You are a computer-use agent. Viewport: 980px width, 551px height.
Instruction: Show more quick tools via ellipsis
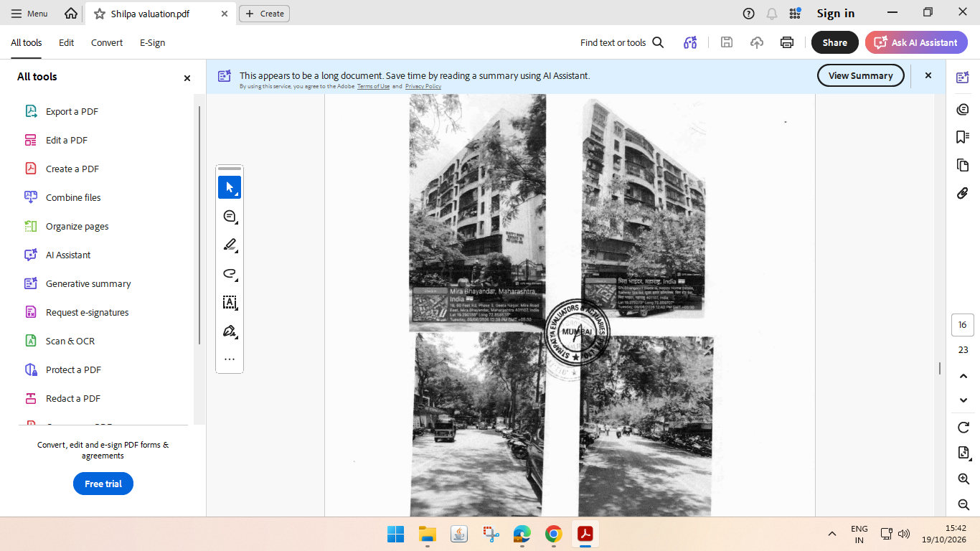230,359
